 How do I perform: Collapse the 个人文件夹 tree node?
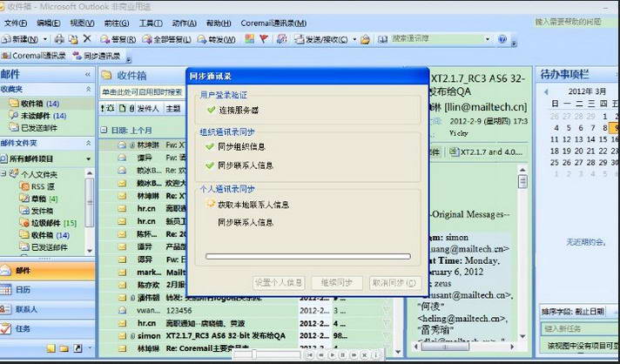pyautogui.click(x=3, y=173)
